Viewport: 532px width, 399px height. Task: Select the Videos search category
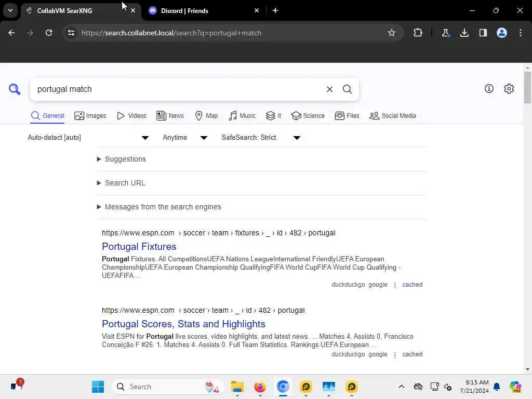[131, 116]
